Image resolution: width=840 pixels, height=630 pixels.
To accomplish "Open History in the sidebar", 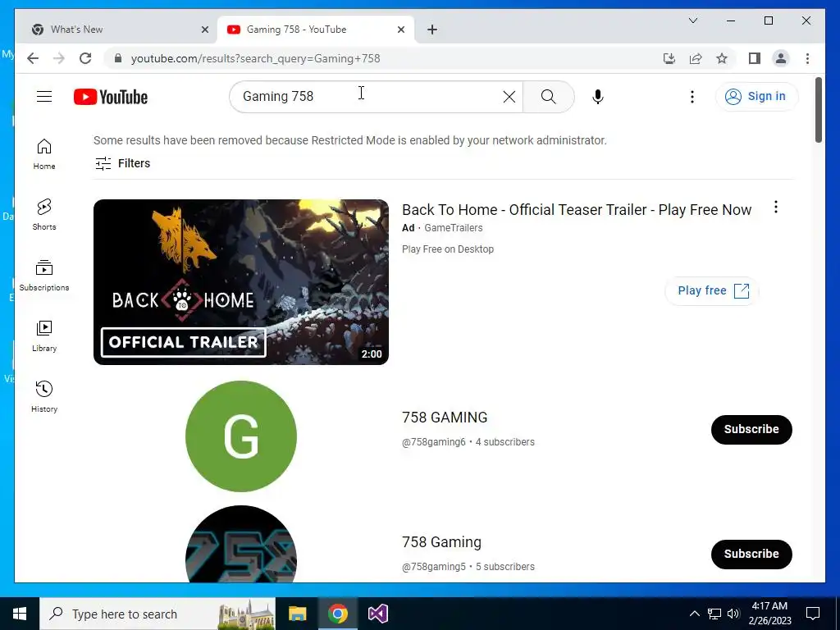I will pos(44,396).
